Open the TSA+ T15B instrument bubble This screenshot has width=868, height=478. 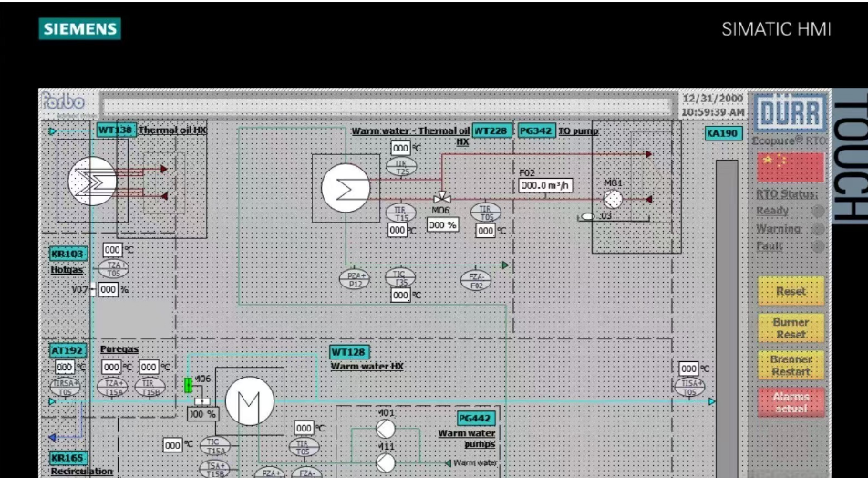tap(214, 469)
